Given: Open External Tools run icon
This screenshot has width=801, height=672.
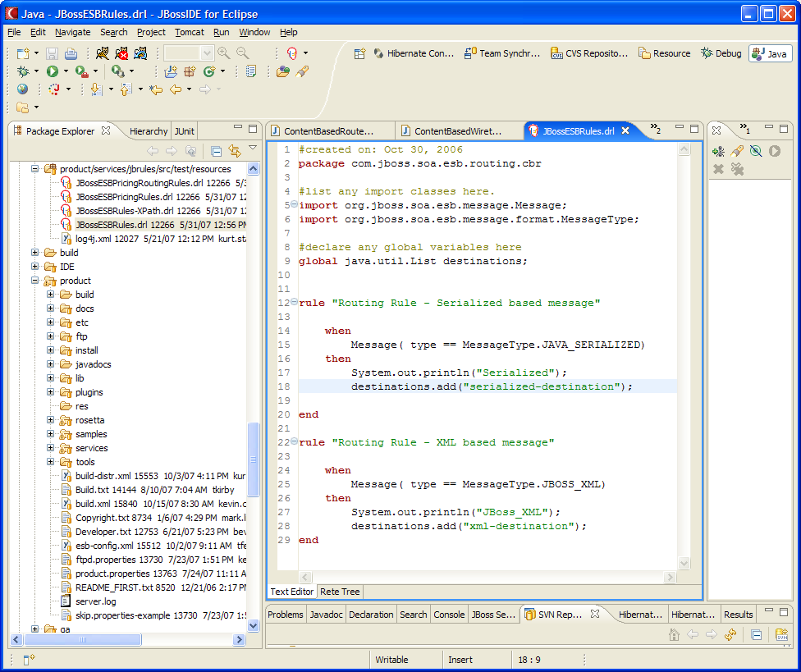Looking at the screenshot, I should (81, 71).
